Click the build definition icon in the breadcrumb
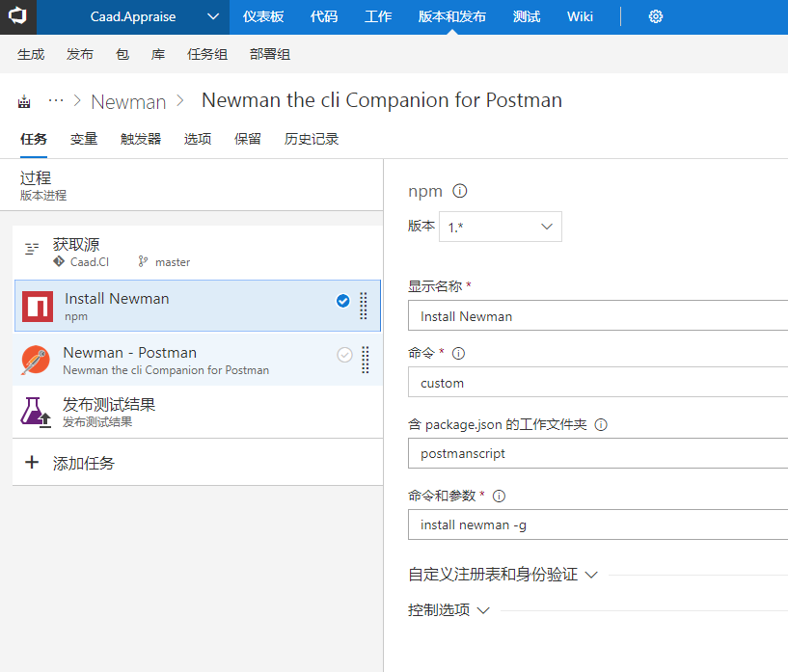Viewport: 788px width, 672px height. click(x=24, y=102)
